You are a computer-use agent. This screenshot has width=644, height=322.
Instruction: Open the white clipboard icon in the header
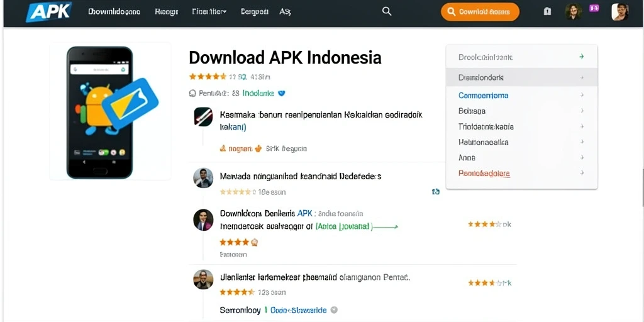[x=547, y=12]
